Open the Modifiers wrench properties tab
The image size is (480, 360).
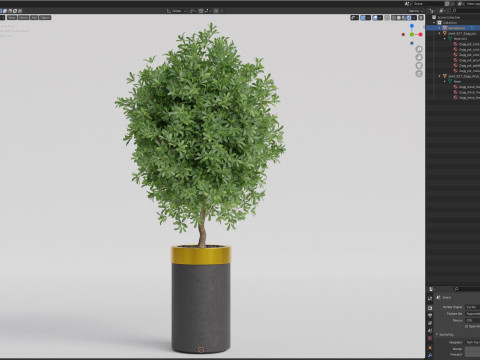coord(430,355)
